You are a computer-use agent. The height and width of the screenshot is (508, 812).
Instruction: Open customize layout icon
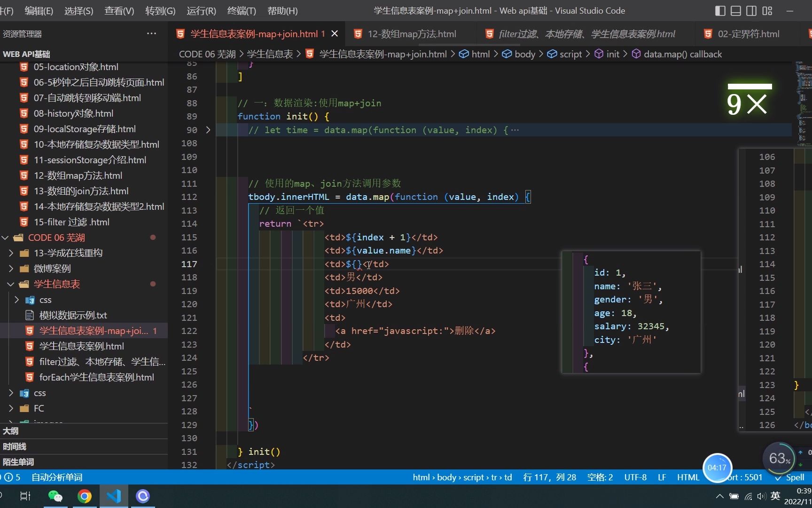coord(767,10)
